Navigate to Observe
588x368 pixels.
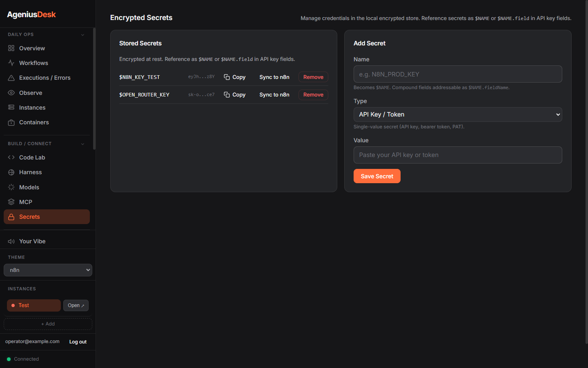[x=47, y=93]
